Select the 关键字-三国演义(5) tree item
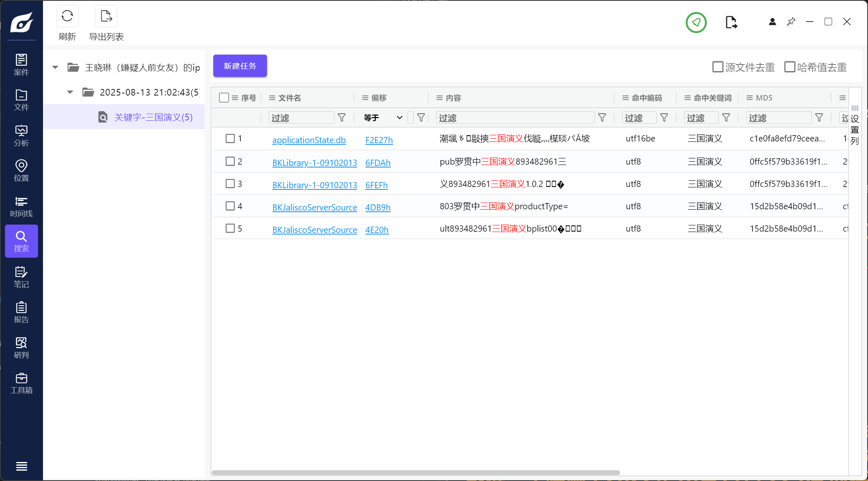 point(153,117)
